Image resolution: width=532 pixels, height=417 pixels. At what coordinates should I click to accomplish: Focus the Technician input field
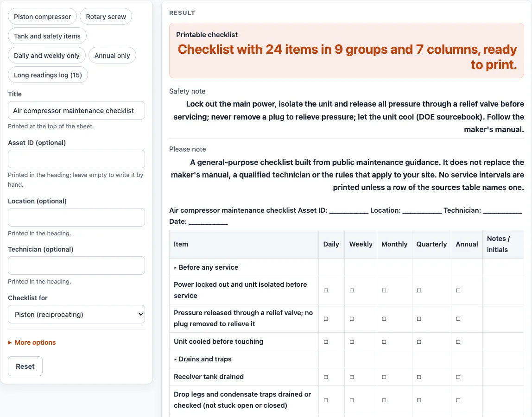click(76, 265)
